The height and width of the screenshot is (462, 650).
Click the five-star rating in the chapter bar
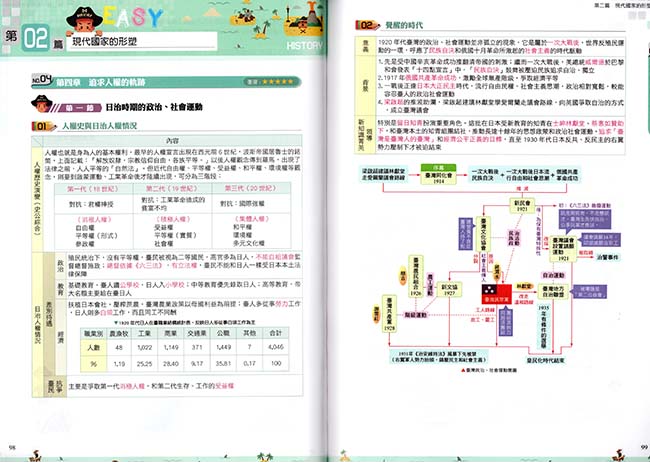(x=277, y=82)
